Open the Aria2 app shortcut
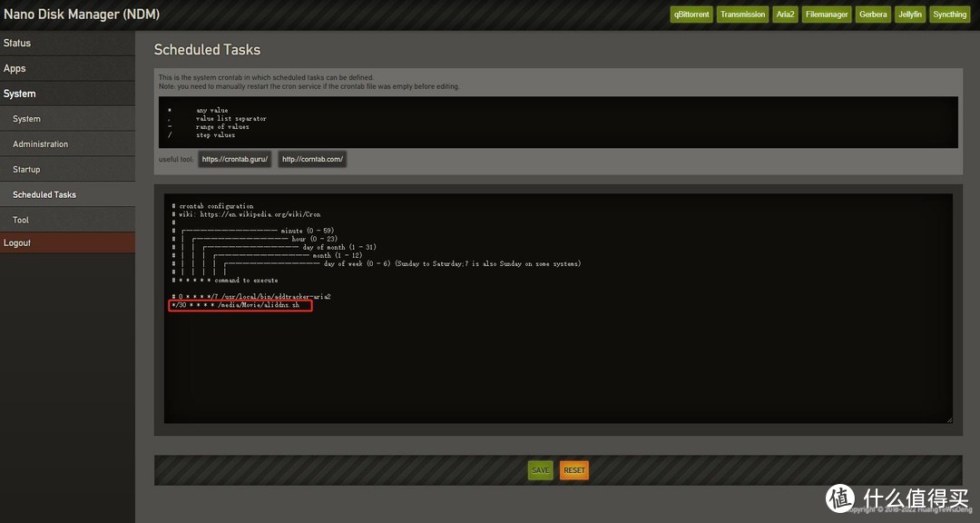980x523 pixels. coord(785,15)
